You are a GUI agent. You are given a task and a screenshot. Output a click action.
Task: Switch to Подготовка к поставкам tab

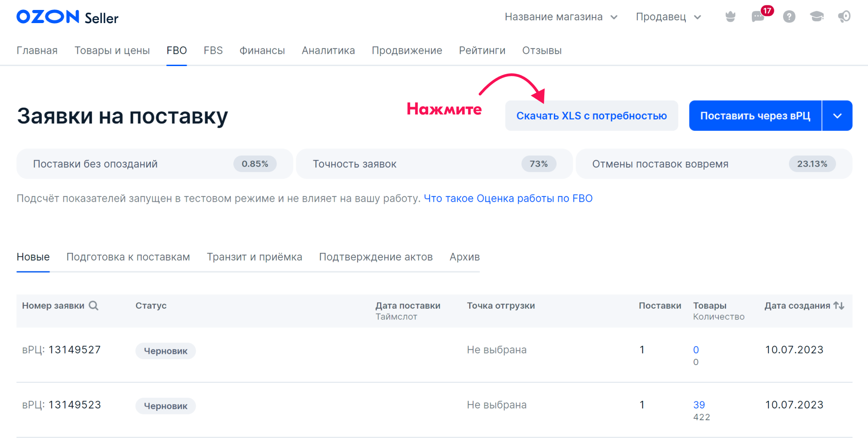tap(128, 257)
